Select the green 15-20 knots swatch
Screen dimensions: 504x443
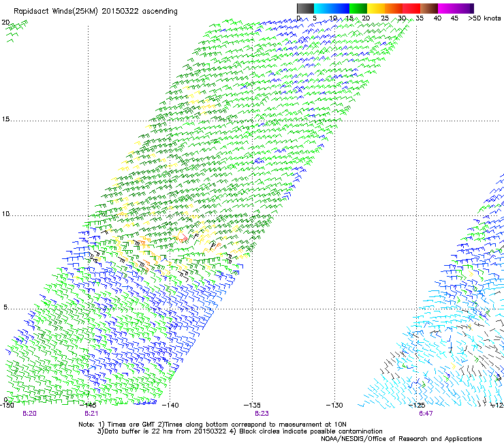pos(358,8)
